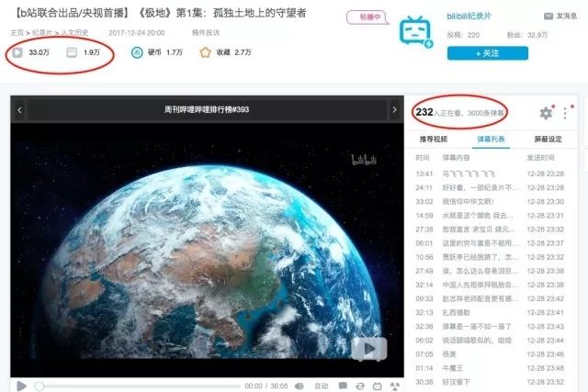The image size is (588, 392).
Task: Sort danmaku list by 时间 column header
Action: [x=423, y=158]
